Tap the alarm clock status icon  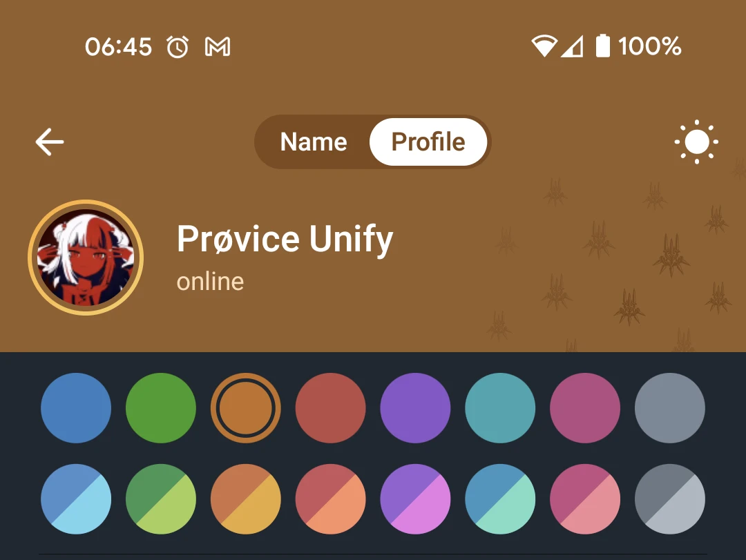(x=178, y=47)
